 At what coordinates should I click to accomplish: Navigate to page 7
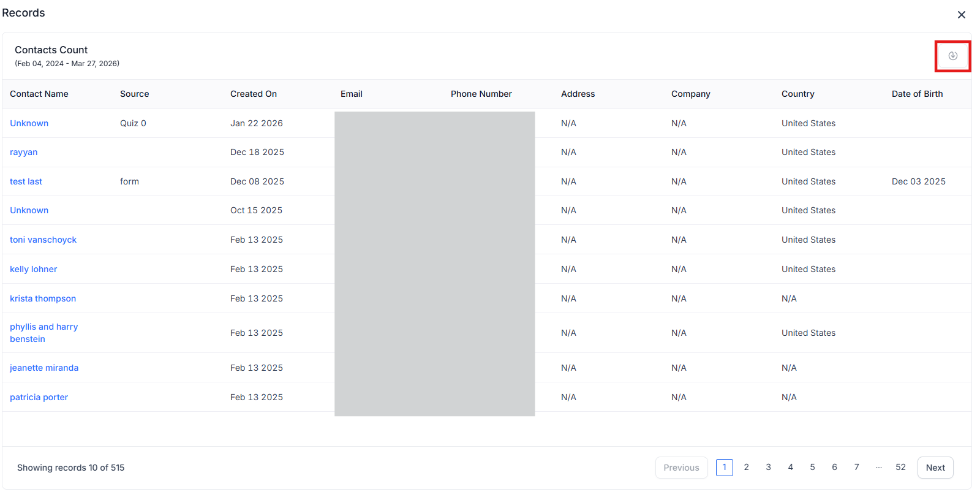856,467
